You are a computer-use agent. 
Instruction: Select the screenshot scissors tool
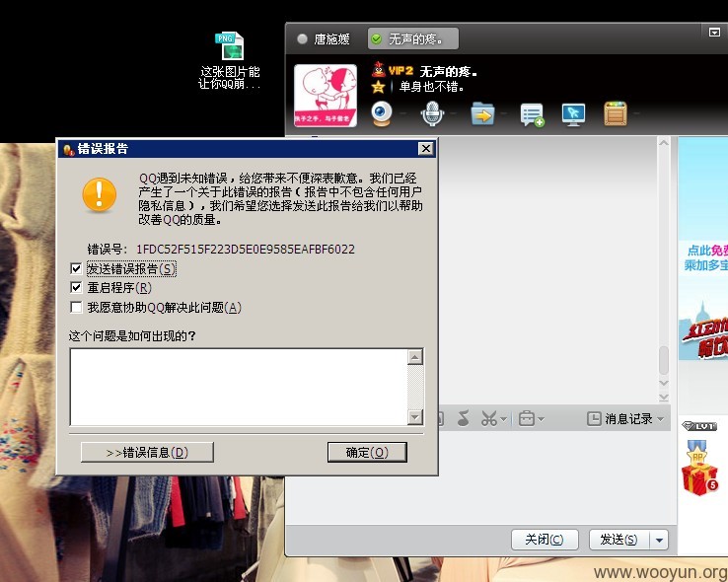(489, 418)
